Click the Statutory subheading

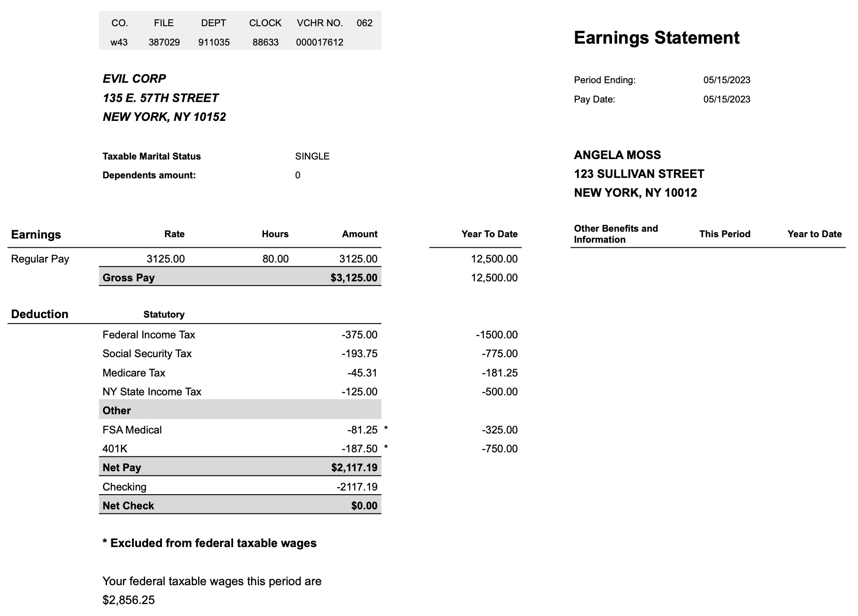[164, 314]
